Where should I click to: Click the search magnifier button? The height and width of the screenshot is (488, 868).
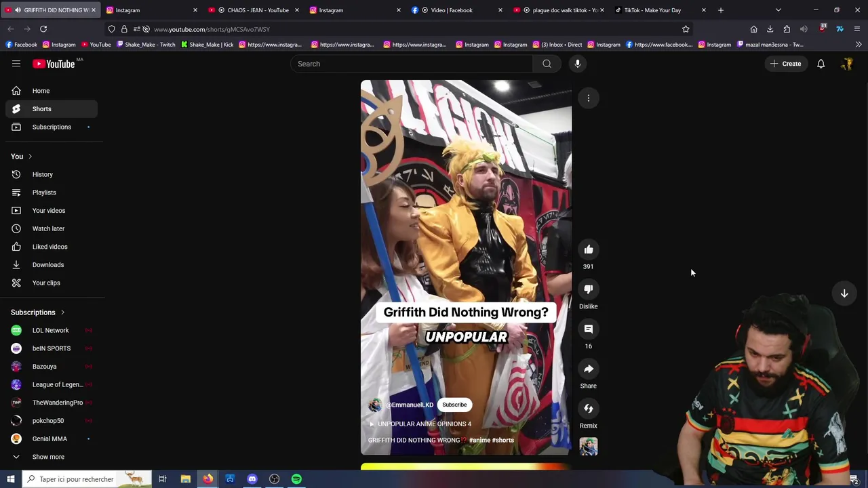point(547,64)
